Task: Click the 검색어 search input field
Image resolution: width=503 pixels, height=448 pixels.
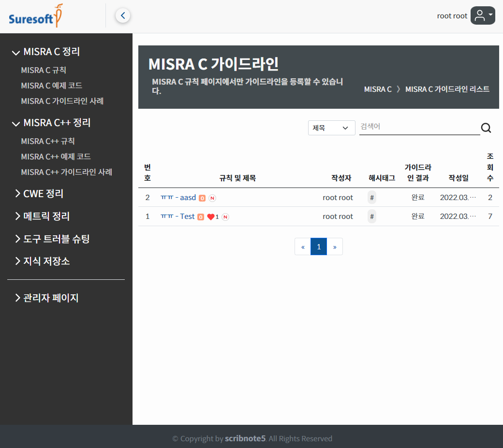Action: (419, 127)
